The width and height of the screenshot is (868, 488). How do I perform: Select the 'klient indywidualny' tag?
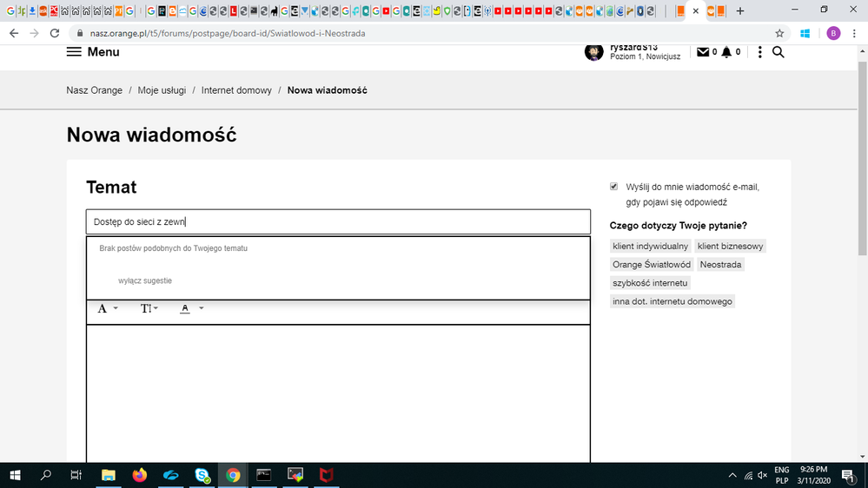(x=650, y=247)
